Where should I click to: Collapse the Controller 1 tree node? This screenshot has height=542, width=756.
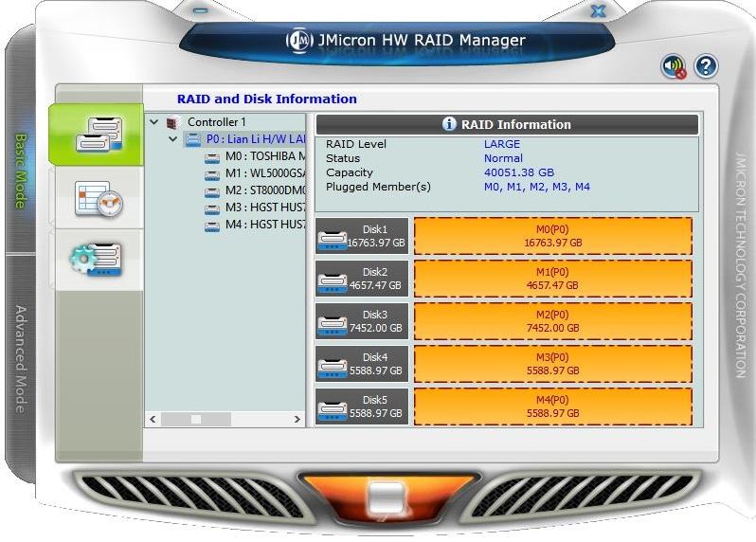pyautogui.click(x=154, y=122)
